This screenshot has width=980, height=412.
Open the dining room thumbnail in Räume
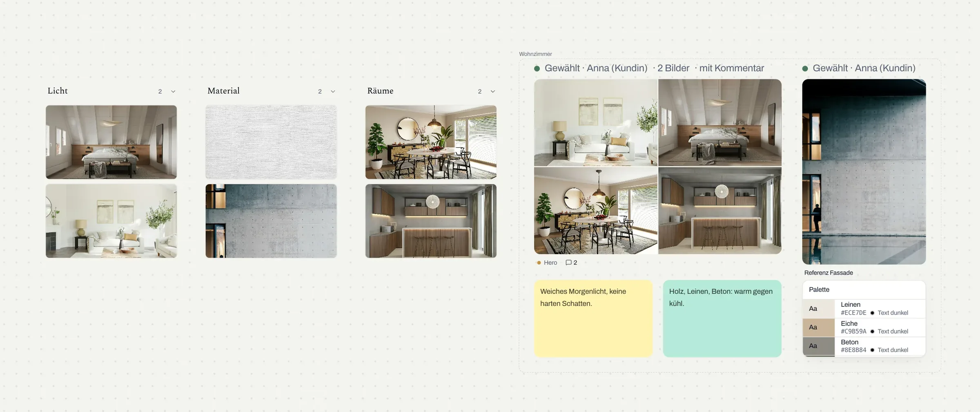[431, 142]
